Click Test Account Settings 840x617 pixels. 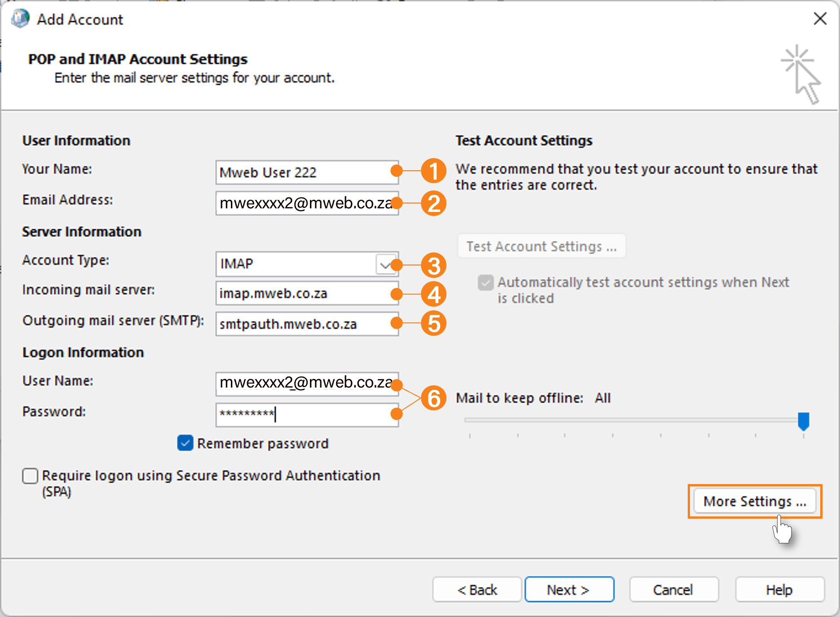click(x=541, y=246)
